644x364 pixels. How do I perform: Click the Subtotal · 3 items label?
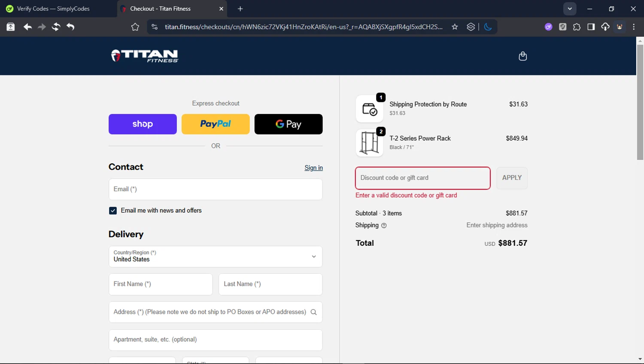(379, 214)
